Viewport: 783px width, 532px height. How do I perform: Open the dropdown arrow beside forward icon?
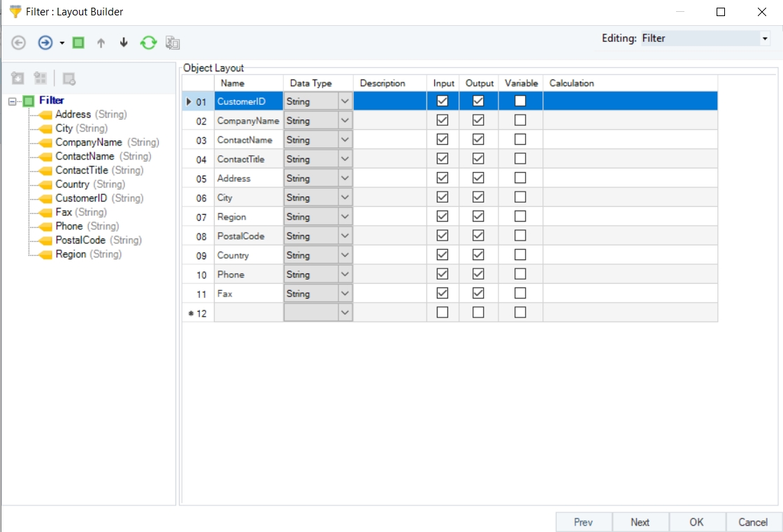click(x=62, y=43)
